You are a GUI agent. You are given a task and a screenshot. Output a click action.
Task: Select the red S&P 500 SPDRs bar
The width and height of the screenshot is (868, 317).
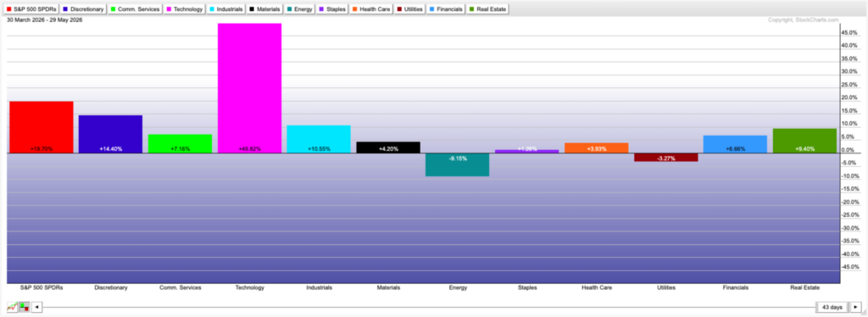point(42,127)
